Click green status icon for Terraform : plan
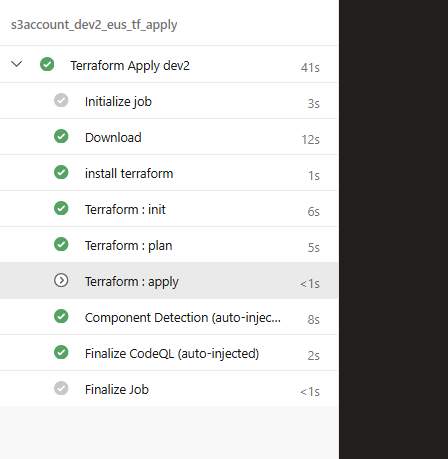The image size is (448, 459). (x=61, y=244)
